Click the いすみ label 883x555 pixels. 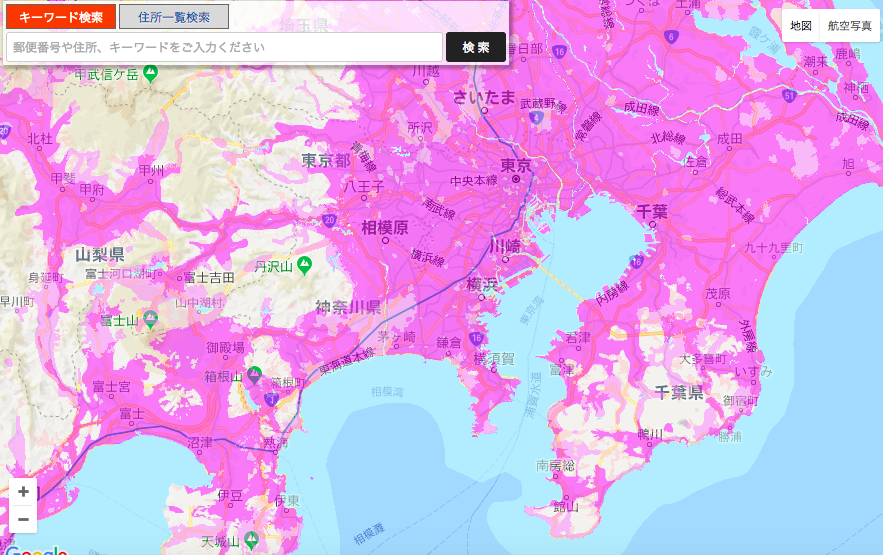753,372
